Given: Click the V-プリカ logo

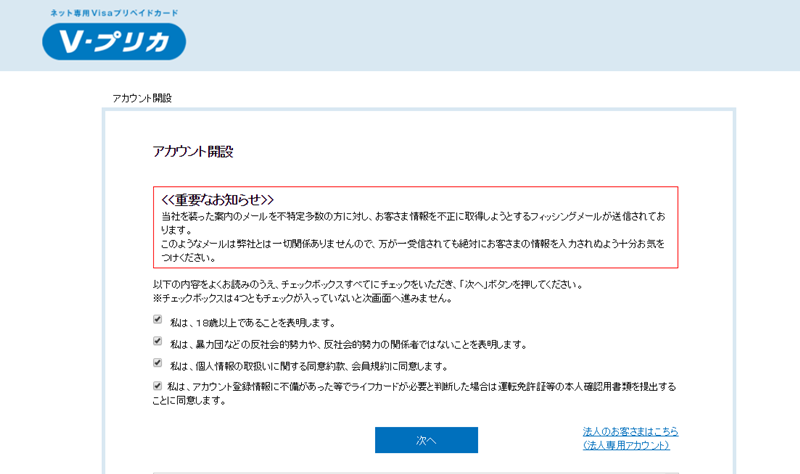Looking at the screenshot, I should [x=113, y=41].
